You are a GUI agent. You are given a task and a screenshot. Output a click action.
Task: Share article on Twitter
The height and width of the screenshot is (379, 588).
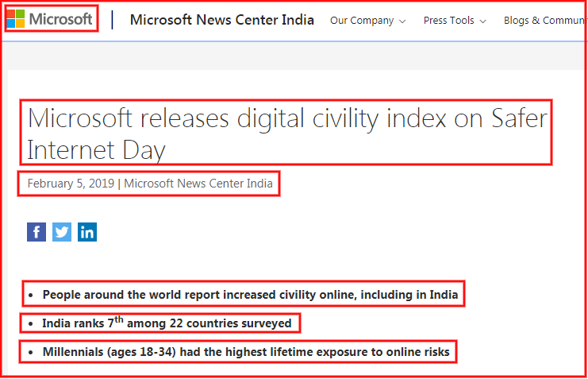(x=62, y=232)
